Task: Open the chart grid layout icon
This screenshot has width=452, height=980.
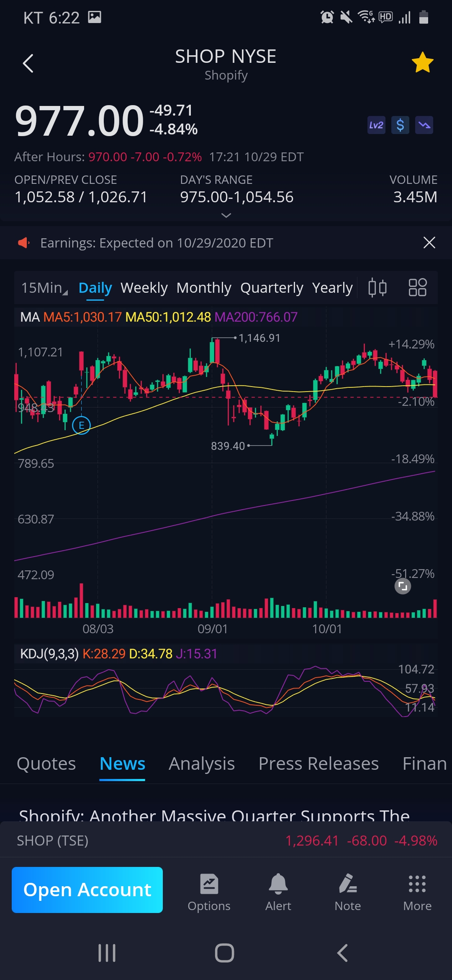Action: click(417, 288)
